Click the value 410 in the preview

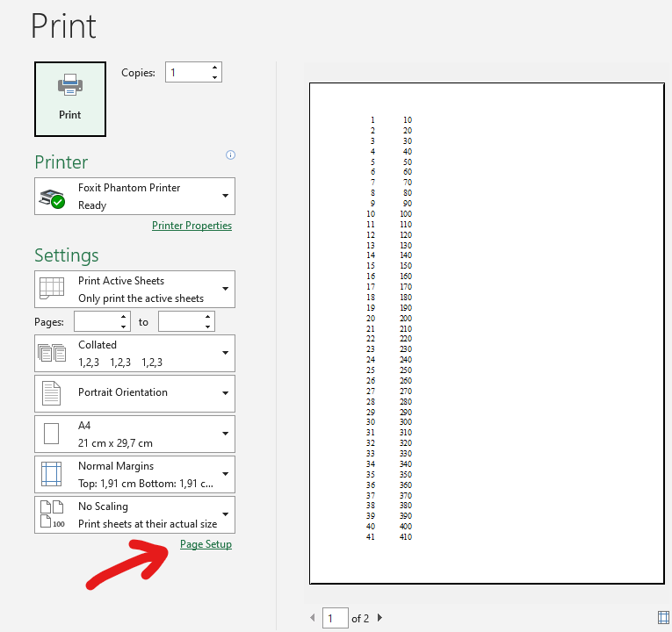406,537
